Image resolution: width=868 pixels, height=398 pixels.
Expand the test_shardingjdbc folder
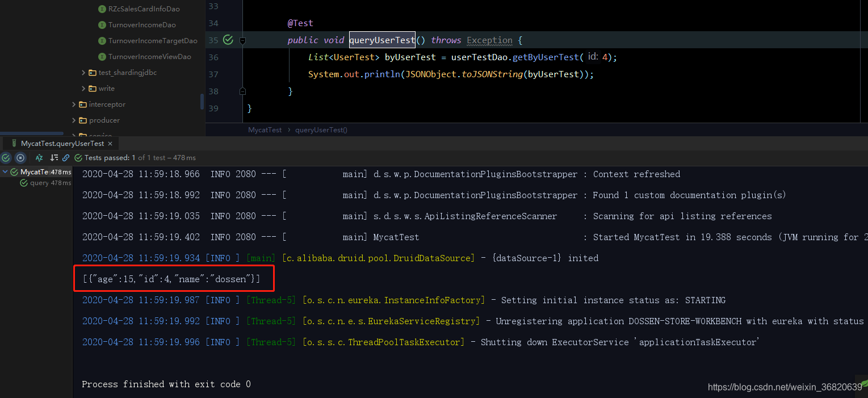click(x=84, y=73)
